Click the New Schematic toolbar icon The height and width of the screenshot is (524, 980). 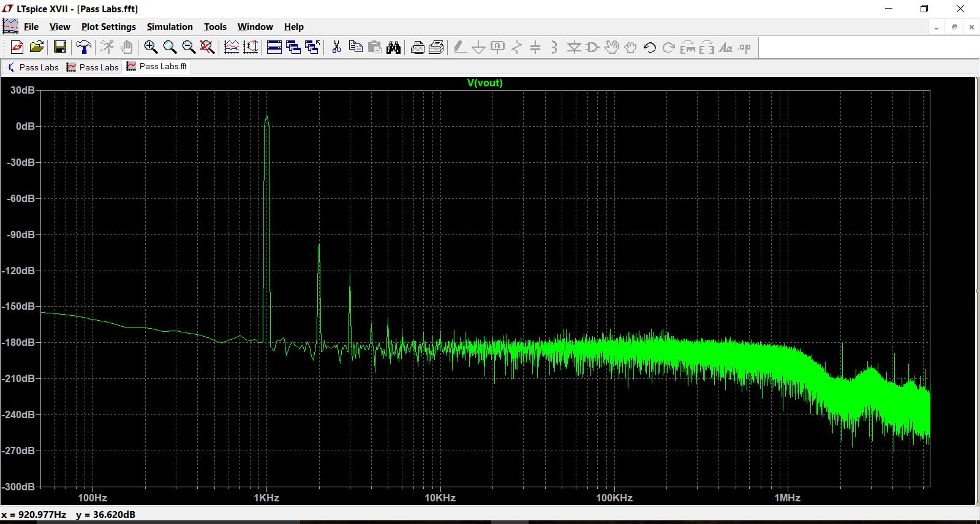pos(17,47)
